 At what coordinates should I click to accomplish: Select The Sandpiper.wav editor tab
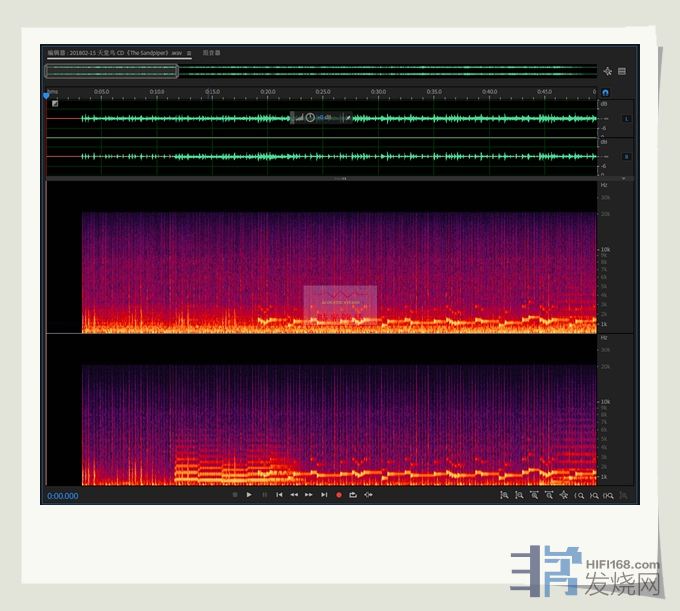[116, 53]
